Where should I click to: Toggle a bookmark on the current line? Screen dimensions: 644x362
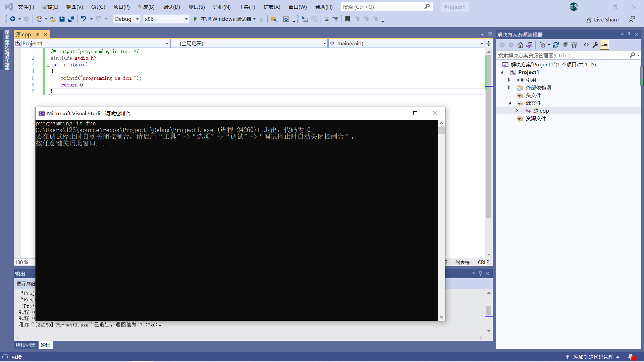tap(347, 19)
